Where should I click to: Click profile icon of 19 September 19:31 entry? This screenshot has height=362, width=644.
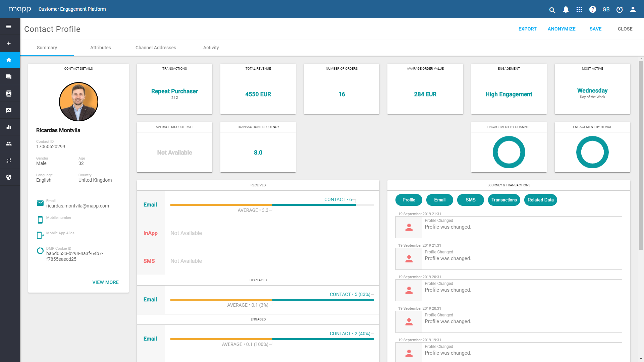click(409, 353)
